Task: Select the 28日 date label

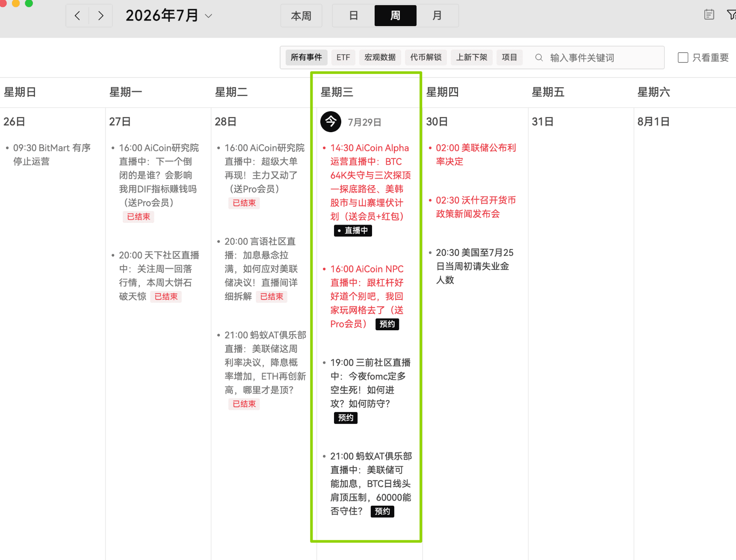Action: coord(225,121)
